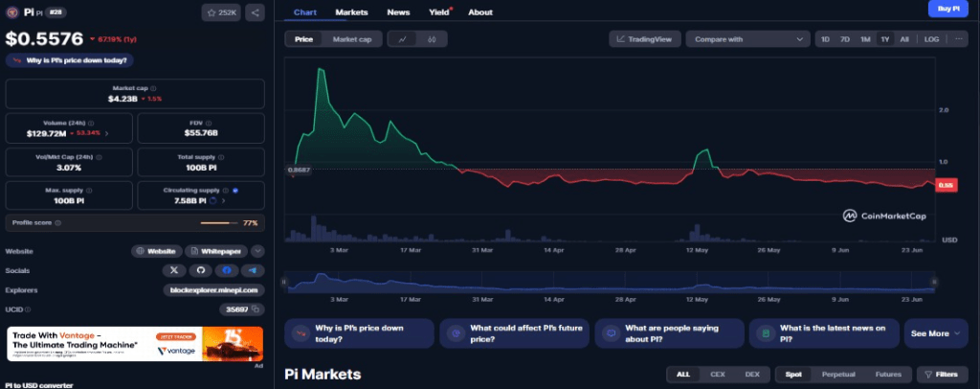Expand the Circulating supply details arrow
980x389 pixels.
pos(224,201)
